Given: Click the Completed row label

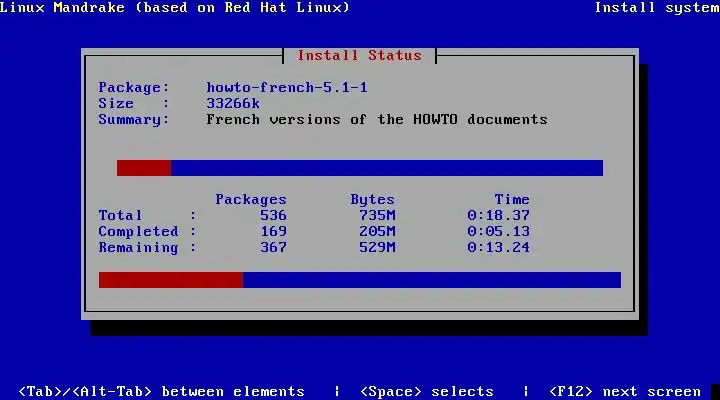Looking at the screenshot, I should point(138,231).
